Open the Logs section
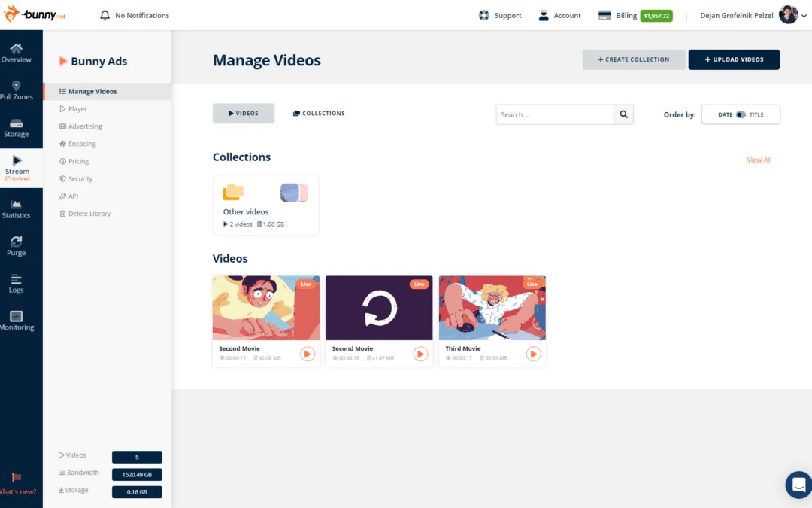Viewport: 812px width, 508px height. coord(16,284)
